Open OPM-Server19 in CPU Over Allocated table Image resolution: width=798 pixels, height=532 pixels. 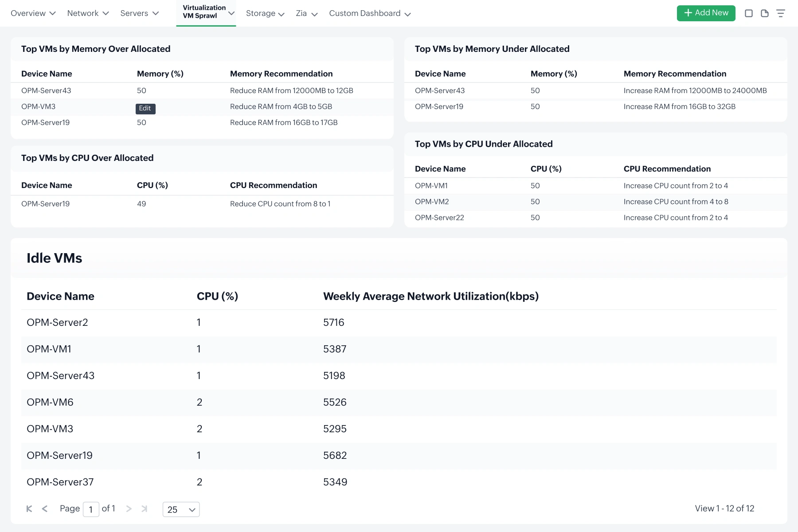coord(45,204)
